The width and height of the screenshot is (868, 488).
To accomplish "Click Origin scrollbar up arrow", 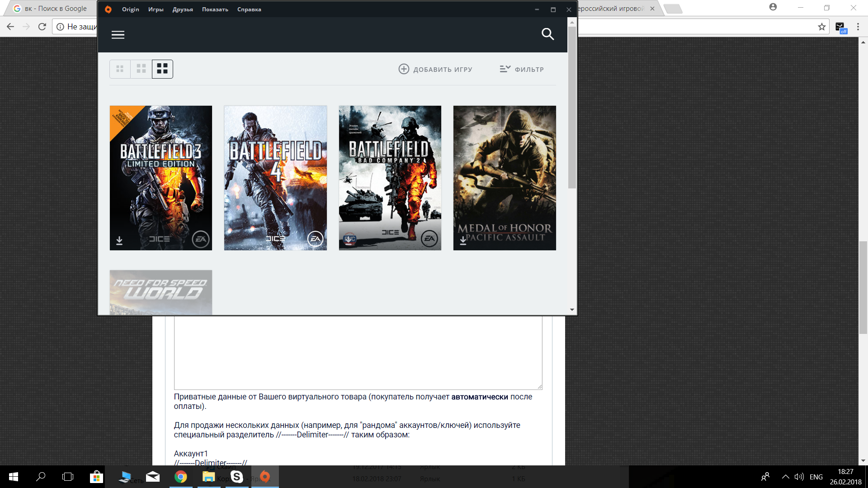I will (572, 22).
